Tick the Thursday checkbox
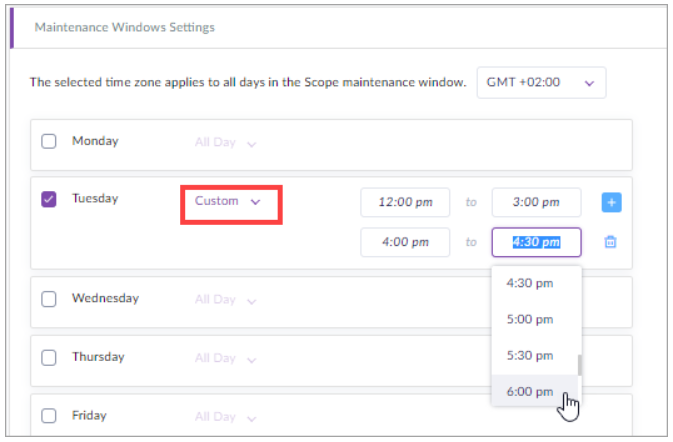The height and width of the screenshot is (442, 673). [x=49, y=357]
